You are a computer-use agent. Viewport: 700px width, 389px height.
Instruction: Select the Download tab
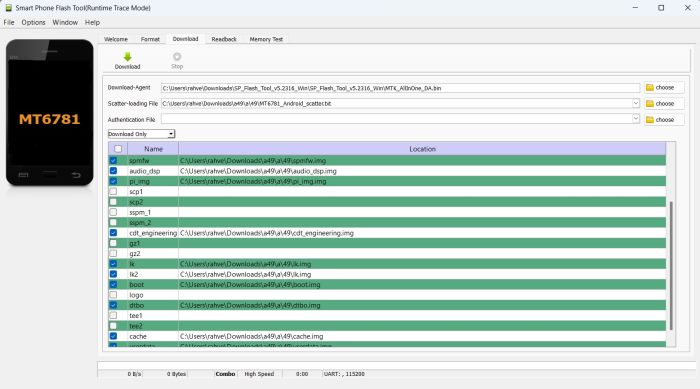[x=185, y=39]
